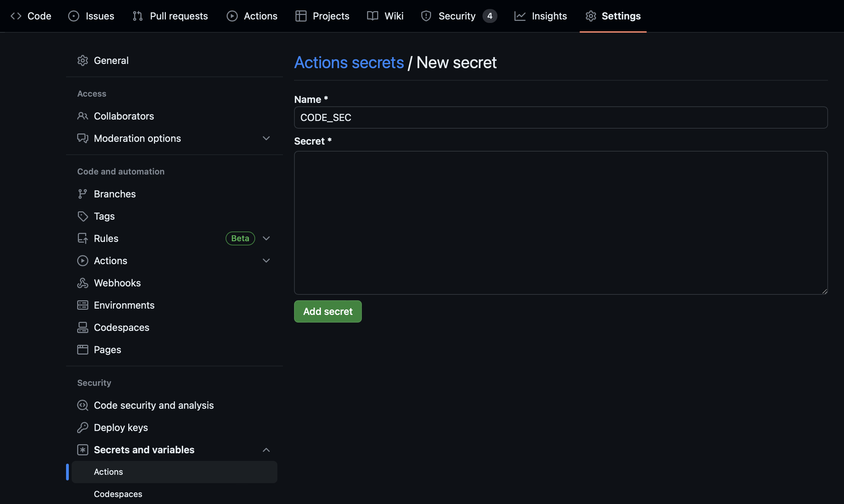The image size is (844, 504).
Task: Focus the Name field containing CODE_SEC
Action: [560, 117]
